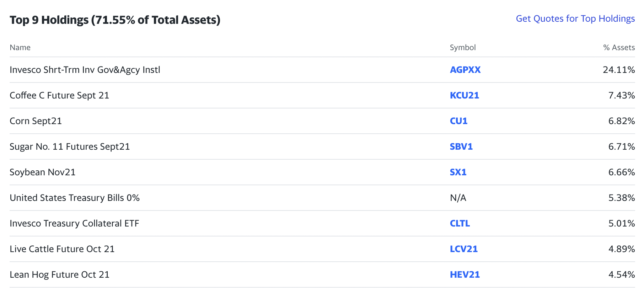644x293 pixels.
Task: Click the 4.89% assets value
Action: [622, 249]
